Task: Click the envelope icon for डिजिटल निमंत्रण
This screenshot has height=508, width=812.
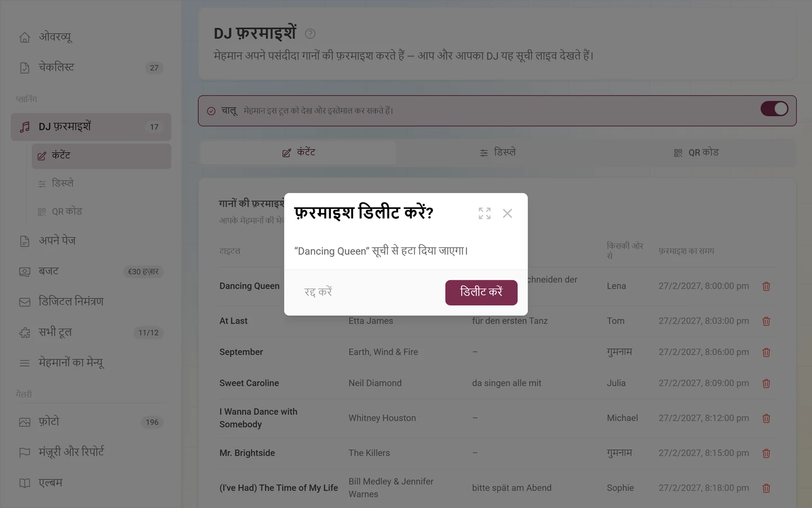Action: click(25, 302)
